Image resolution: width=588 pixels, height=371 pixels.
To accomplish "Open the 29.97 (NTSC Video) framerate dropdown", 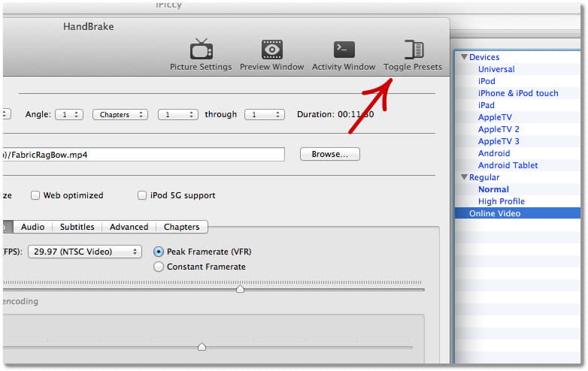I will [x=84, y=252].
